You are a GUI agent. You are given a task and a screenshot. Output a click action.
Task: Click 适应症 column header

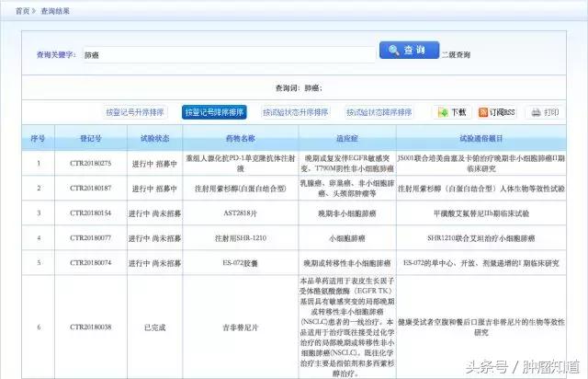click(347, 138)
